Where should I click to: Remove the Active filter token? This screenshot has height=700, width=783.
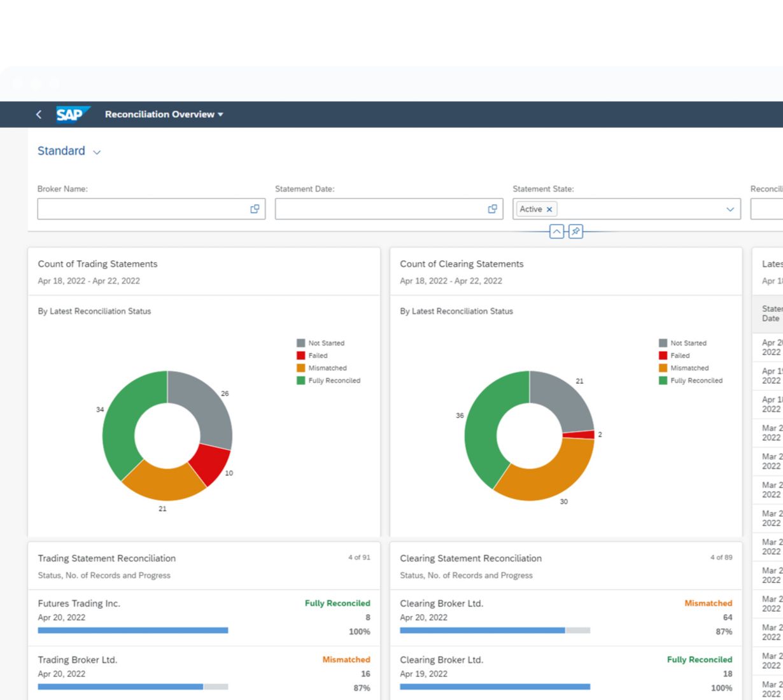(x=549, y=209)
